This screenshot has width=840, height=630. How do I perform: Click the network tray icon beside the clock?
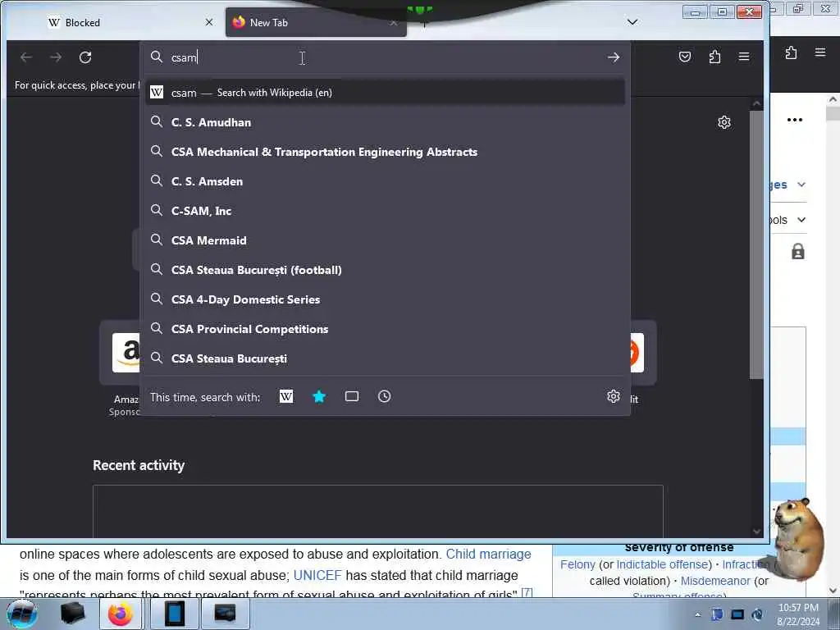(737, 615)
